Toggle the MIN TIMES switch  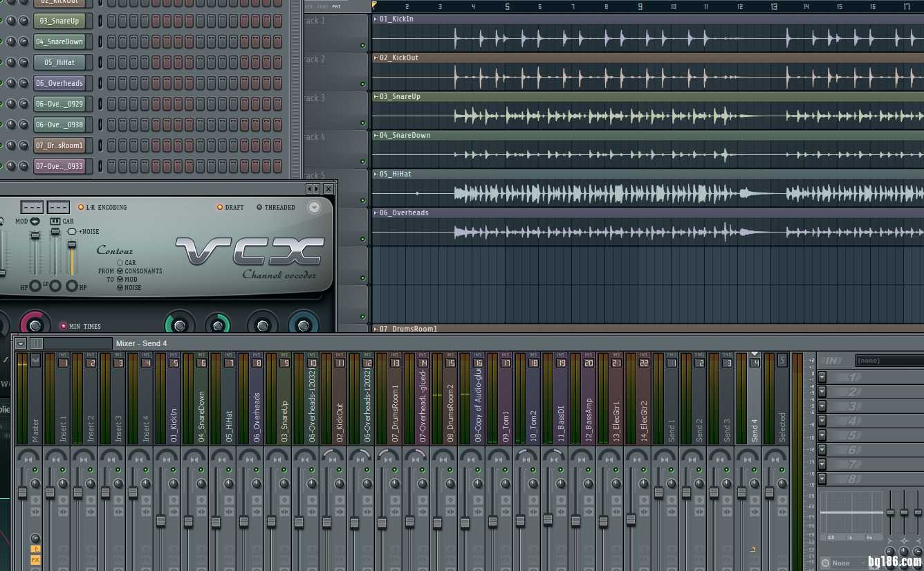tap(81, 326)
